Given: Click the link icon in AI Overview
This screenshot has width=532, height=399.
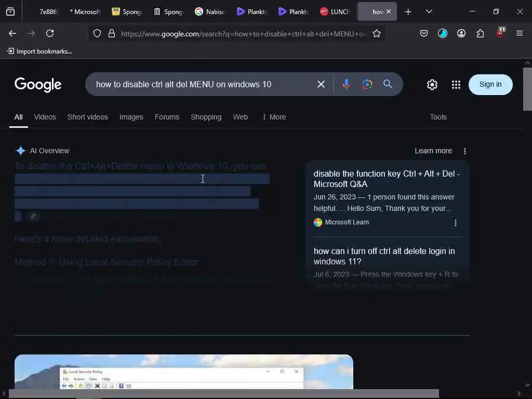Looking at the screenshot, I should 33,216.
